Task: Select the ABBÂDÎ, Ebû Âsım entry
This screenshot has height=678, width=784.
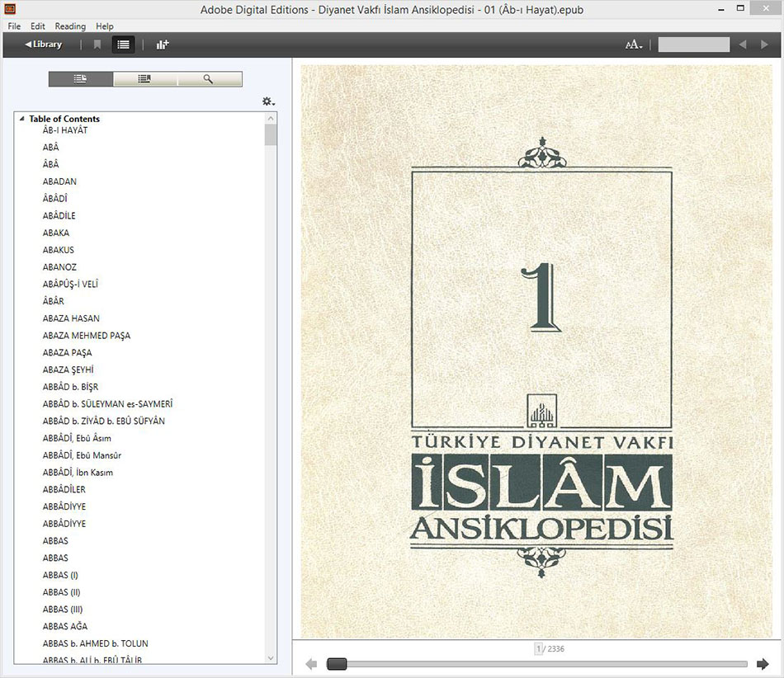Action: coord(77,438)
